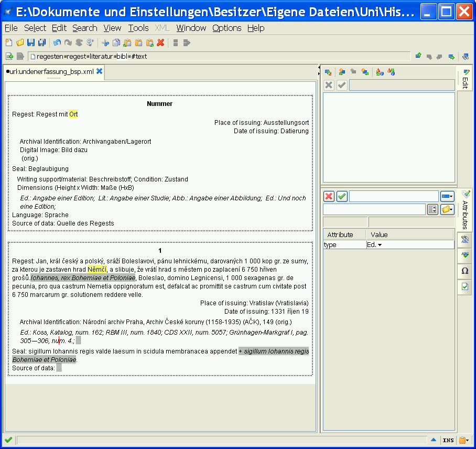Click the plain Paste clipboard icon
This screenshot has height=449, width=476.
139,43
